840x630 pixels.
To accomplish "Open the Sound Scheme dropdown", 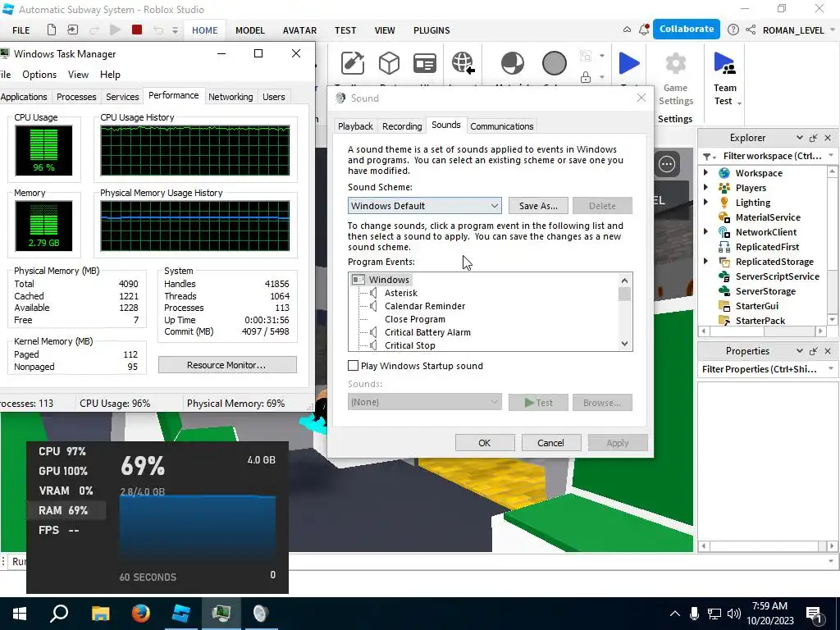I will 424,206.
